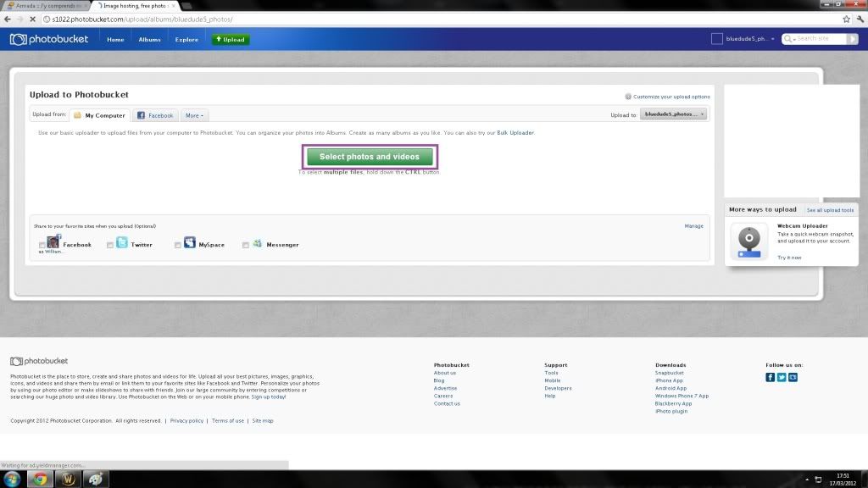This screenshot has width=868, height=488.
Task: Open the Privacy policy link
Action: pos(186,421)
